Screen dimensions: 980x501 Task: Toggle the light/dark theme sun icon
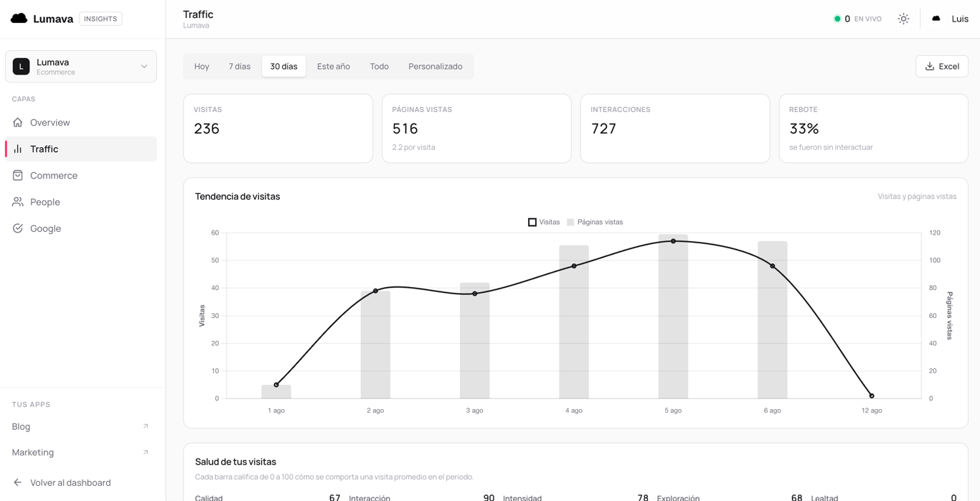[x=904, y=19]
